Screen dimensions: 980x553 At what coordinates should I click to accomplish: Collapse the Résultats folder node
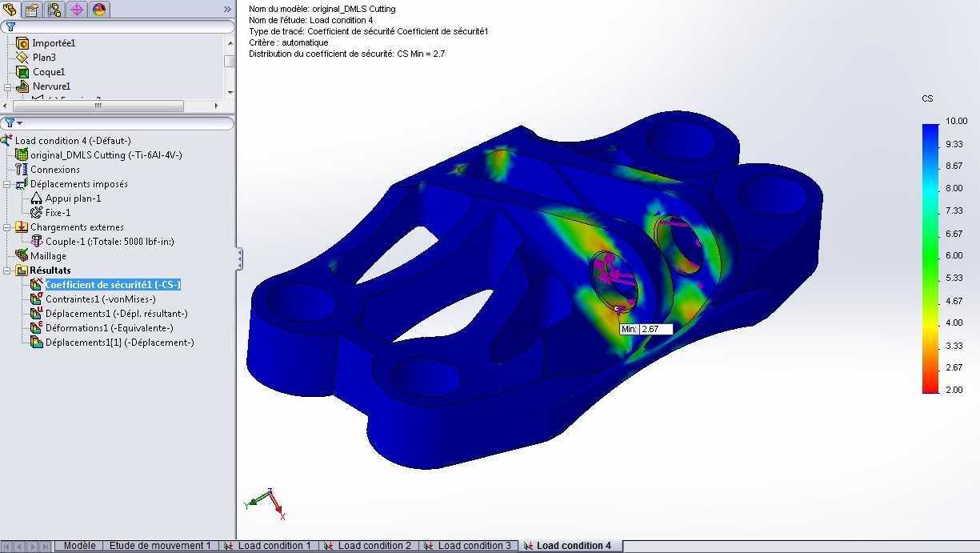tap(8, 270)
